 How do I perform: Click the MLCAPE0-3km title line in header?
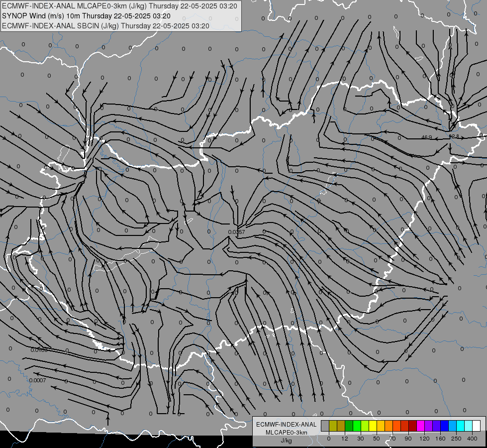click(119, 6)
